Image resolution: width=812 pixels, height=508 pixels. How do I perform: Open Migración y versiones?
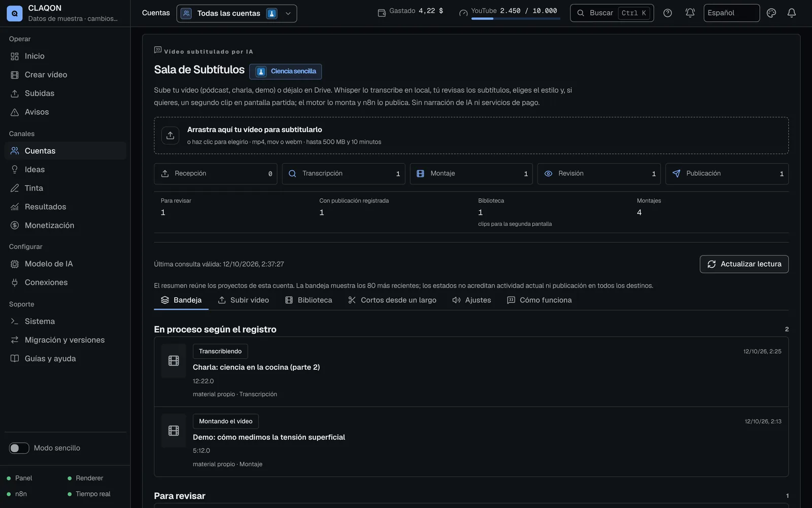pyautogui.click(x=65, y=340)
